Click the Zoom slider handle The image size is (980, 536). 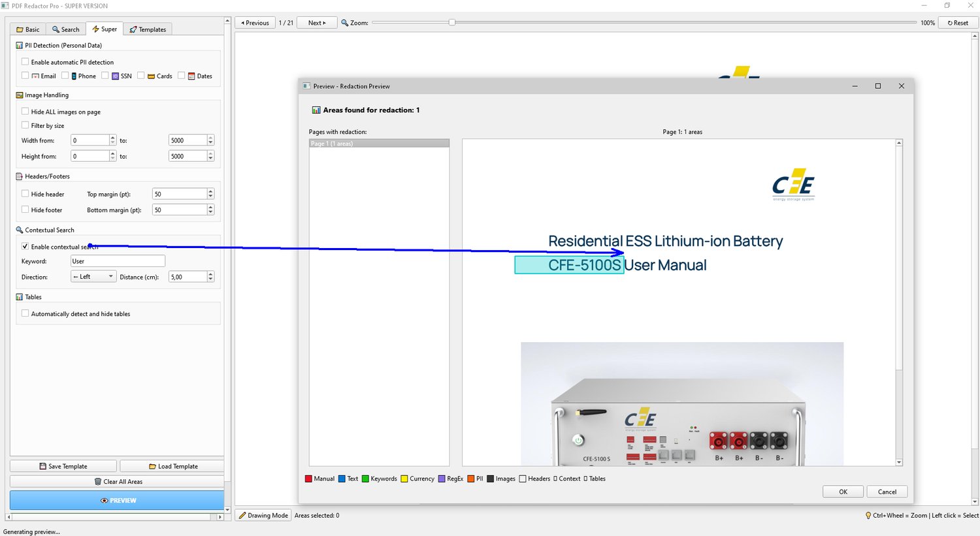pyautogui.click(x=451, y=22)
